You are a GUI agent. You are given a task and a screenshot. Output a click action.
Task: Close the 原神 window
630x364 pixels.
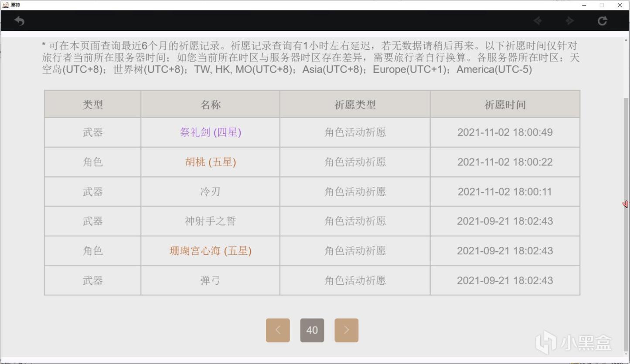pyautogui.click(x=620, y=5)
